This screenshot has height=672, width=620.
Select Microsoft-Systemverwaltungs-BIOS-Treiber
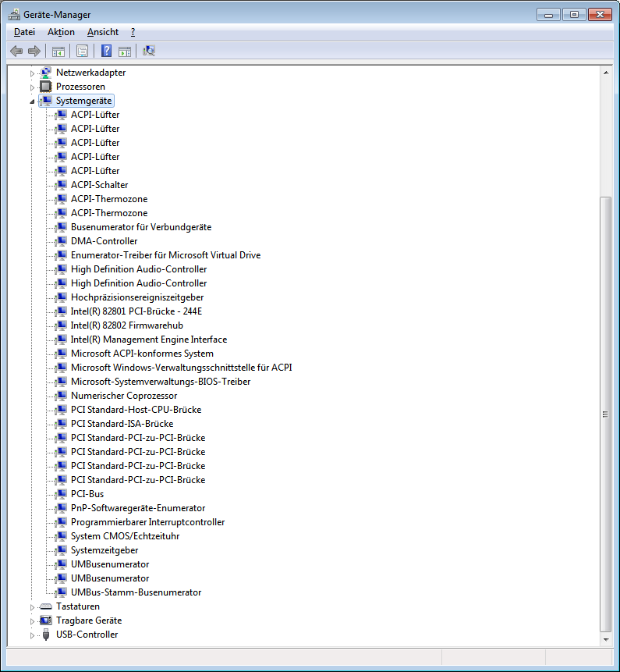tap(161, 382)
